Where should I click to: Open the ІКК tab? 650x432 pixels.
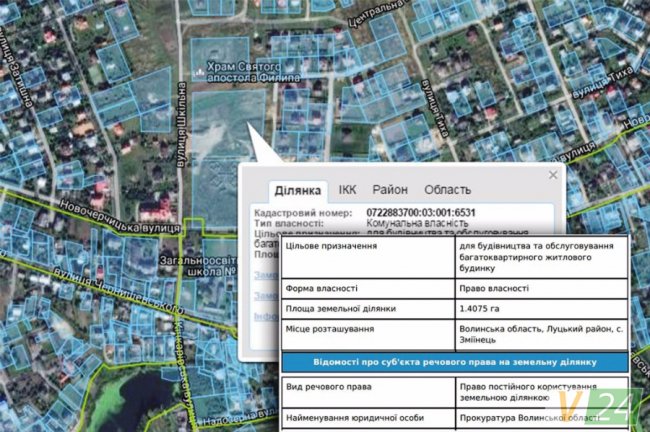[x=347, y=189]
